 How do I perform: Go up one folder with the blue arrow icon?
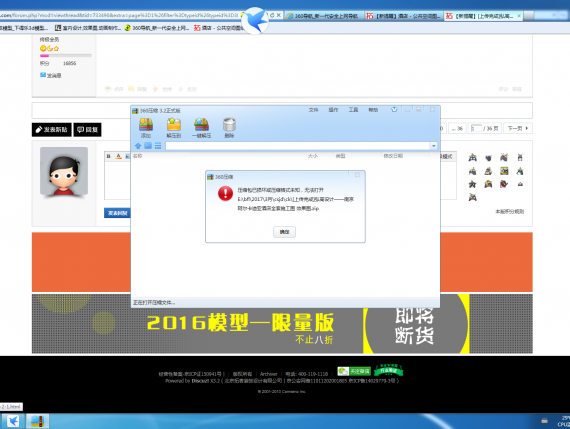[x=138, y=146]
